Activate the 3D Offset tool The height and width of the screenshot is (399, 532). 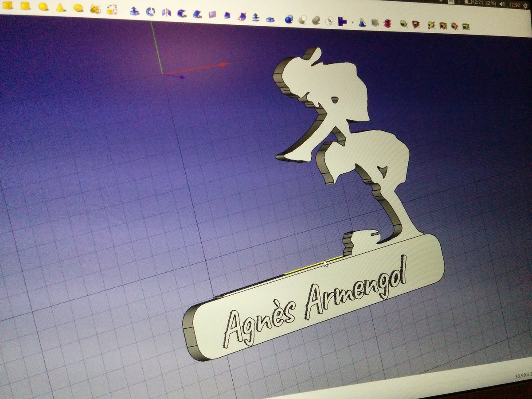click(x=256, y=17)
